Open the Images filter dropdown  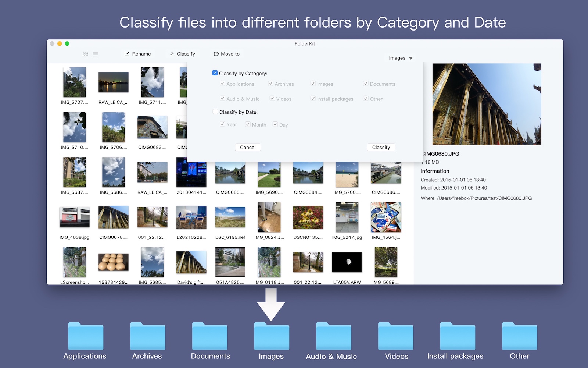[x=401, y=58]
